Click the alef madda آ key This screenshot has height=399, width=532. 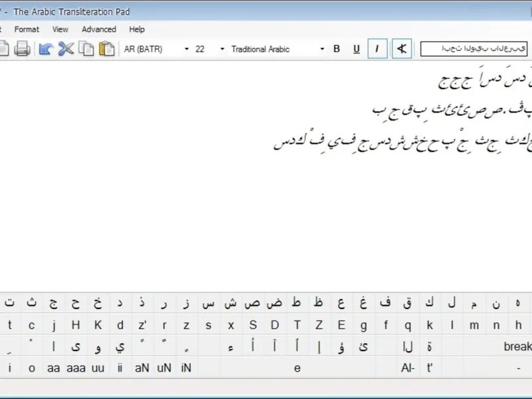pyautogui.click(x=275, y=346)
